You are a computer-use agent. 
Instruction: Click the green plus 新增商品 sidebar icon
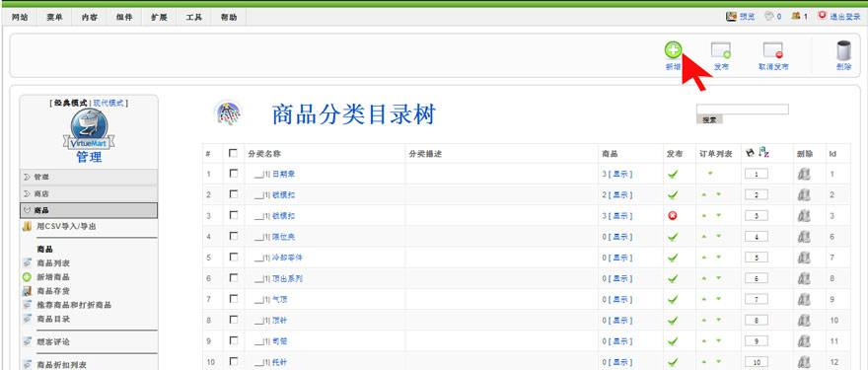(x=28, y=277)
